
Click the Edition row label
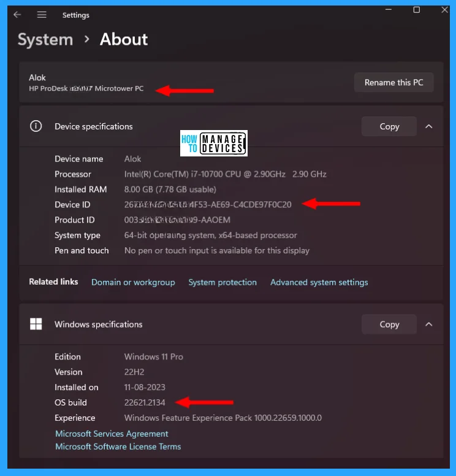[67, 356]
